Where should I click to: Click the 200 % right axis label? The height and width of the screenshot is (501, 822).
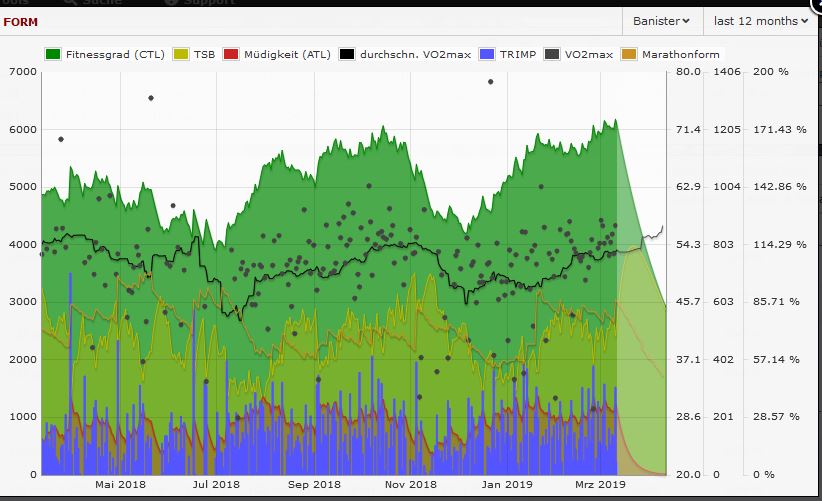(x=770, y=72)
